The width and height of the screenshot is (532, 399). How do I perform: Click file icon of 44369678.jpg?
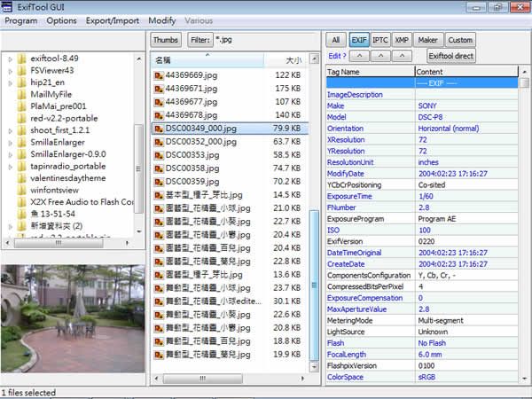tap(159, 115)
